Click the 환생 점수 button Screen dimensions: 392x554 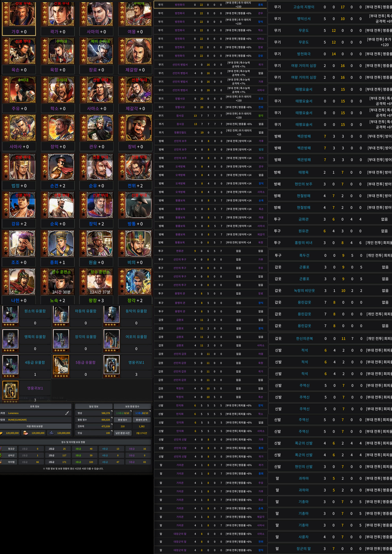[x=122, y=420]
